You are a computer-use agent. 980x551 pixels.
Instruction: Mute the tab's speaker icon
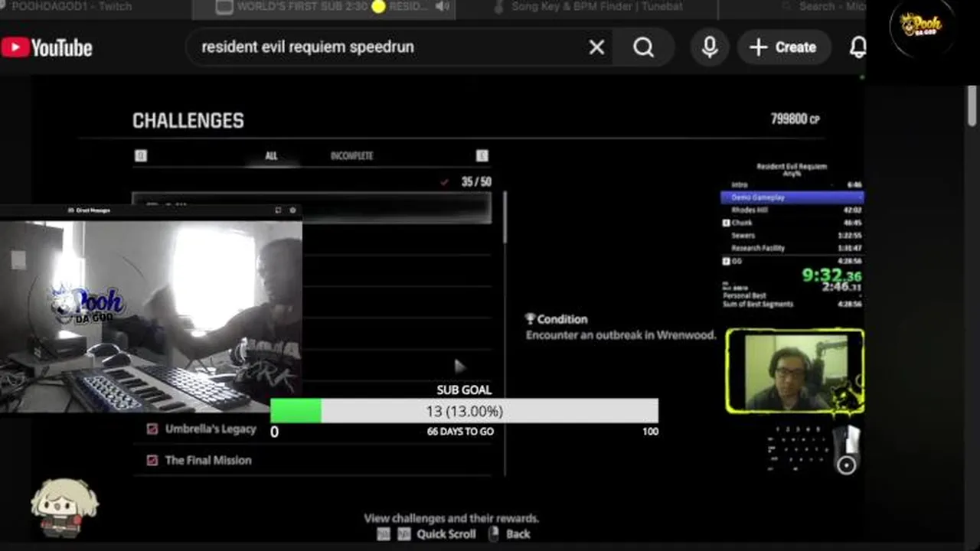click(x=443, y=7)
